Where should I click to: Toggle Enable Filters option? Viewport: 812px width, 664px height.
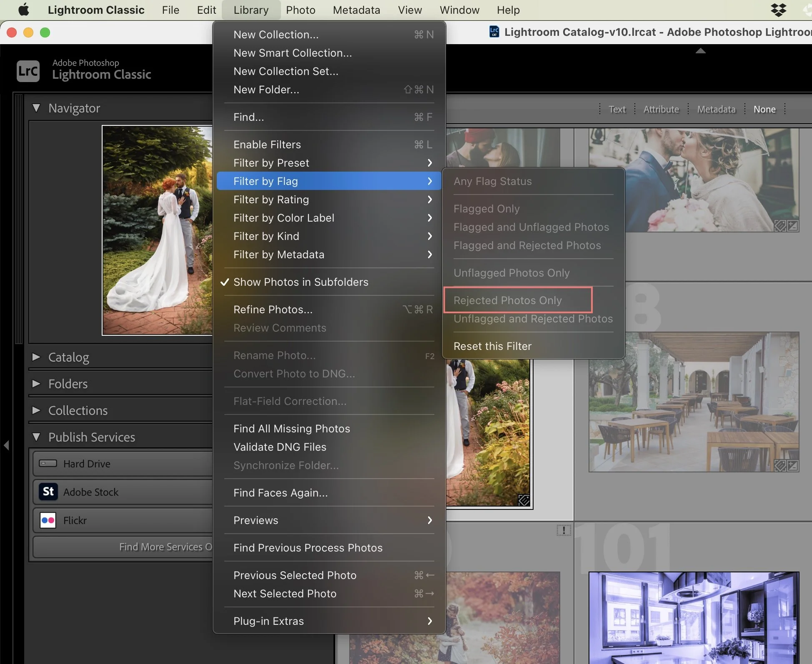pyautogui.click(x=267, y=145)
